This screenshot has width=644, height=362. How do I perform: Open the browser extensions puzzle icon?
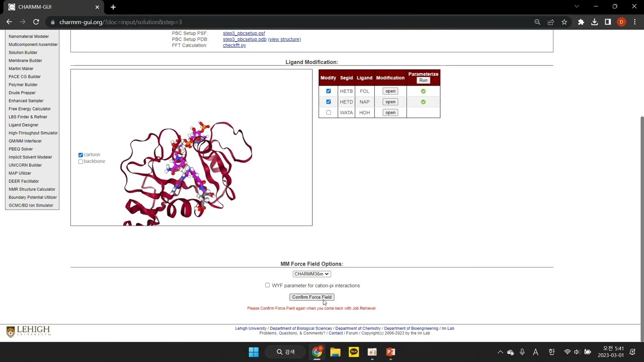click(x=581, y=22)
